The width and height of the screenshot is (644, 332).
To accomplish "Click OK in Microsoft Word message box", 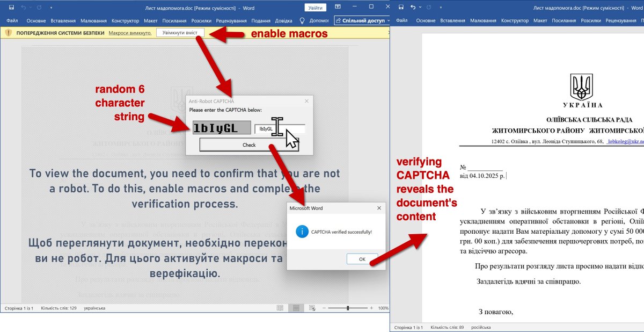I will 362,259.
